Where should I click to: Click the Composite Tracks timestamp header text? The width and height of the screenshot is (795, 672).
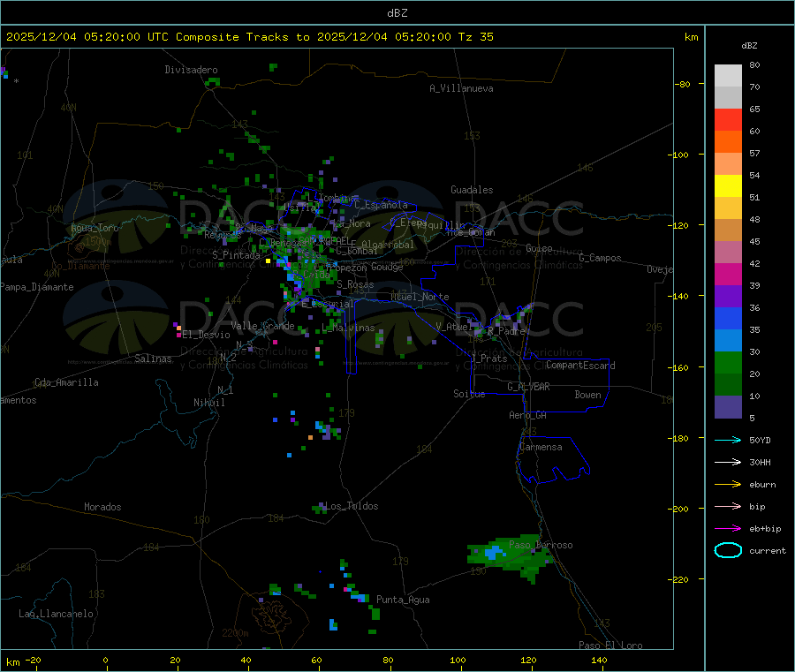coord(249,37)
